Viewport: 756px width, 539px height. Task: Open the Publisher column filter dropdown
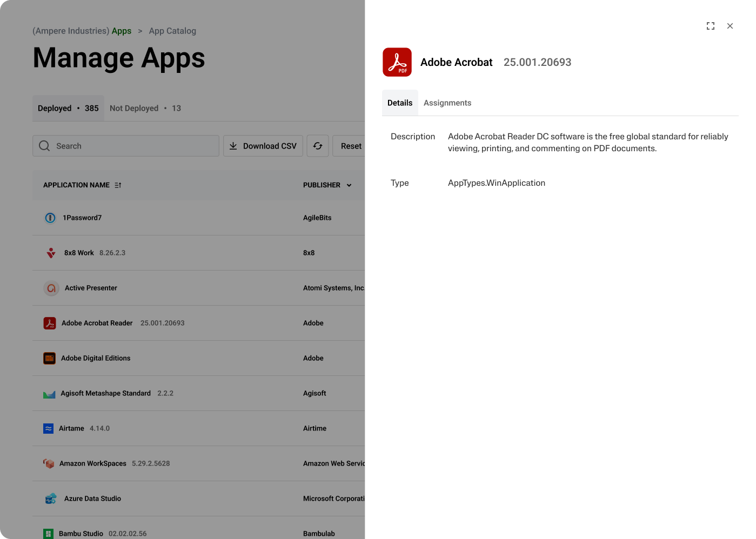coord(349,185)
